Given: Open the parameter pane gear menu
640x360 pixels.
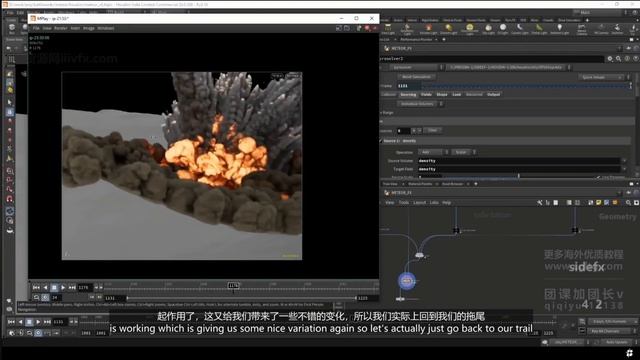Looking at the screenshot, I should tap(610, 59).
